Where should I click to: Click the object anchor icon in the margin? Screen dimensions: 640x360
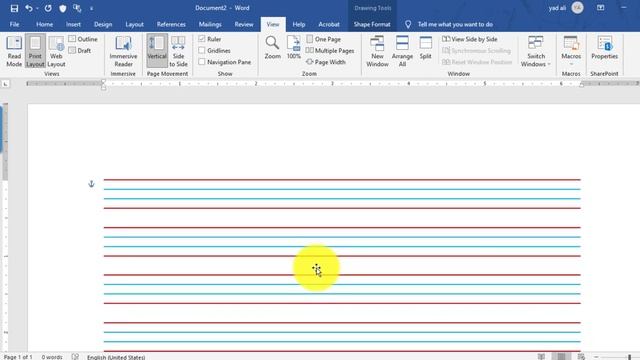click(91, 184)
